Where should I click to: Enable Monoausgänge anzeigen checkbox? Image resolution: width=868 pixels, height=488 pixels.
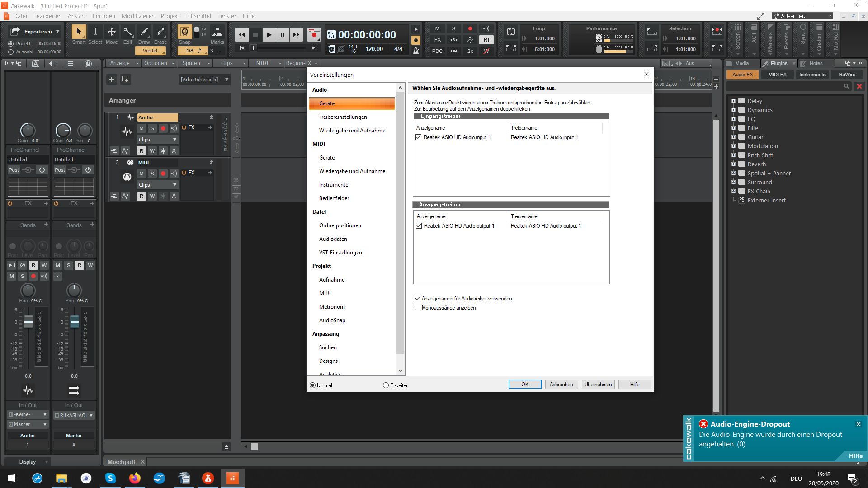418,308
